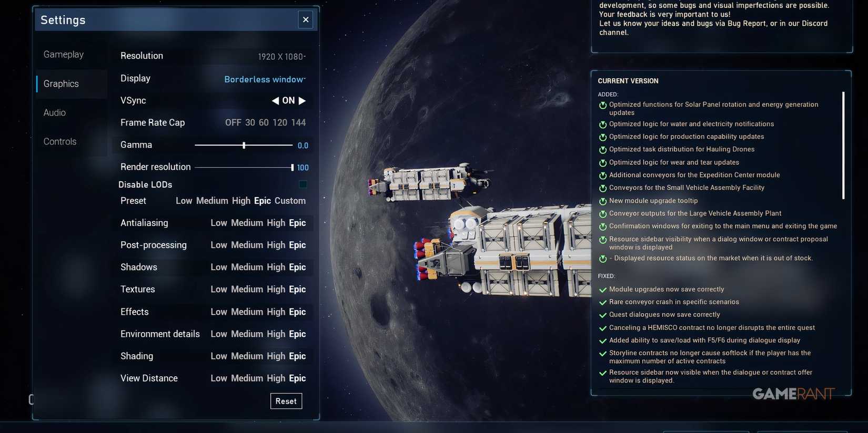Set Shadows quality to Medium
Screen dimensions: 868x433
[x=247, y=267]
